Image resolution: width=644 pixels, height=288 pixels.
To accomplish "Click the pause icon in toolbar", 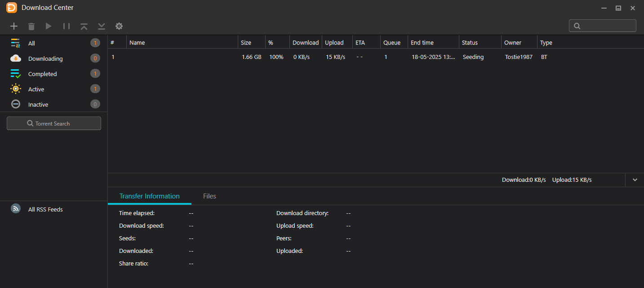I will coord(67,26).
